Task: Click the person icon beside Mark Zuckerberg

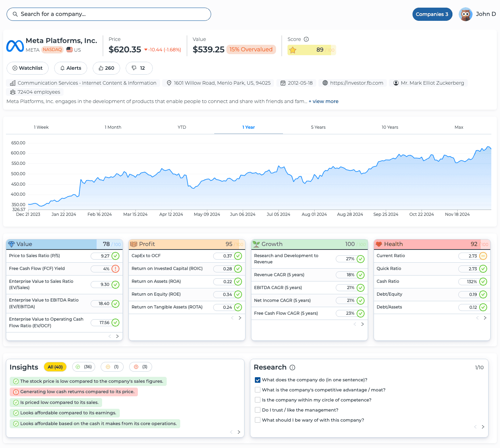Action: pyautogui.click(x=396, y=83)
